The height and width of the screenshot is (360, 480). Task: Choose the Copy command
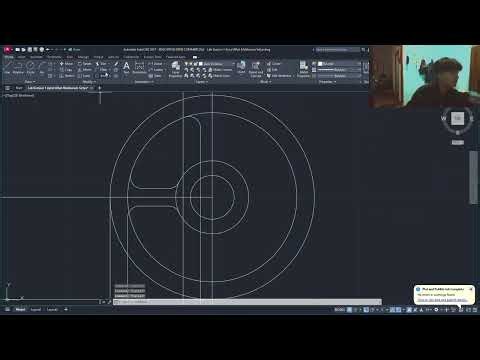[66, 70]
